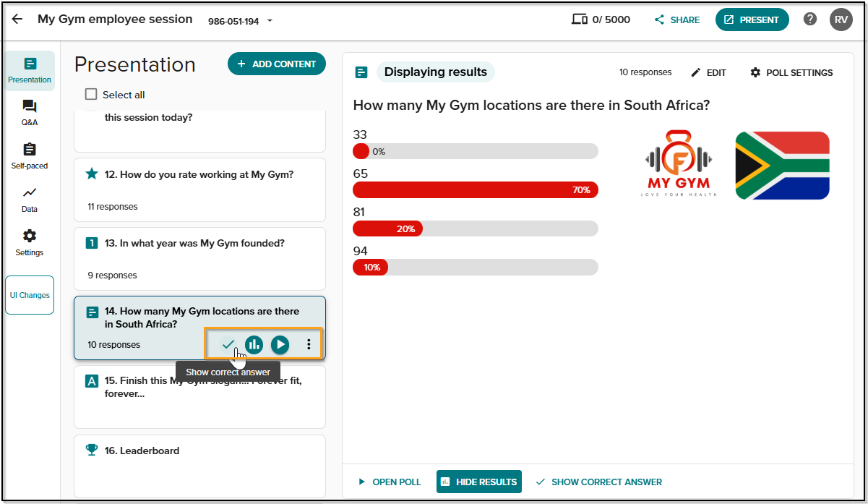Click the 65 answer bar showing 70%
868x504 pixels.
[x=476, y=189]
